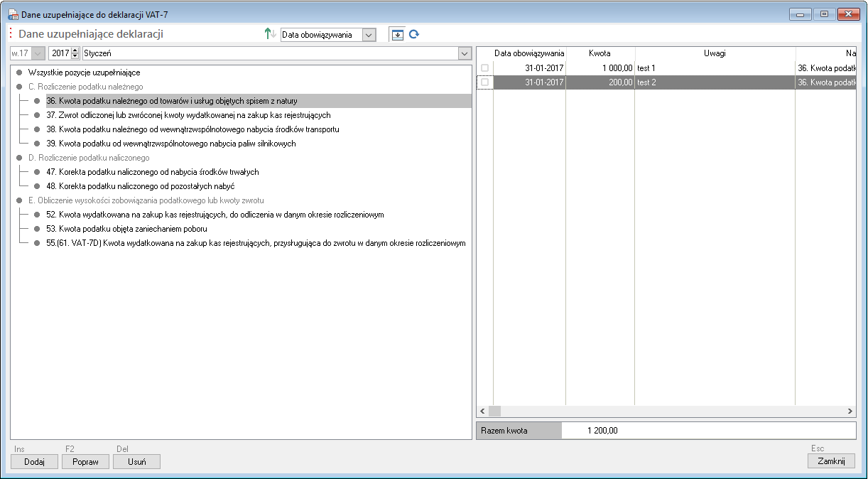Click the VAT-7 window title icon
868x479 pixels.
[x=13, y=14]
